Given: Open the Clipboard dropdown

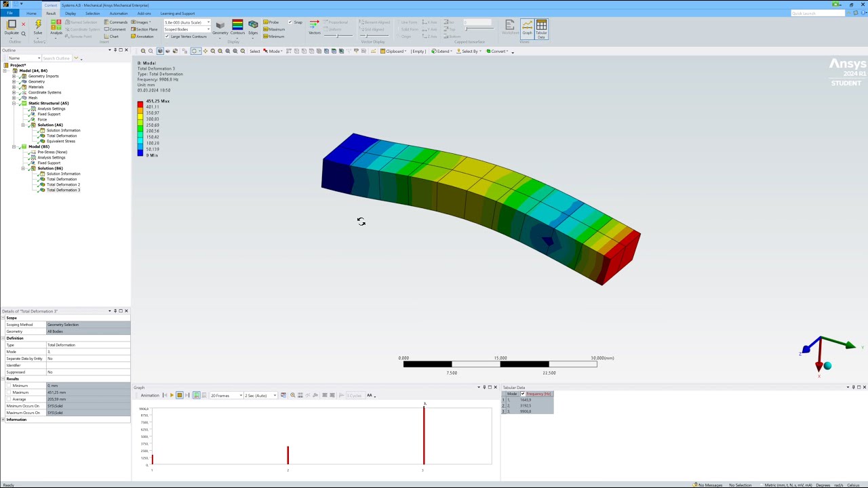Looking at the screenshot, I should click(393, 52).
